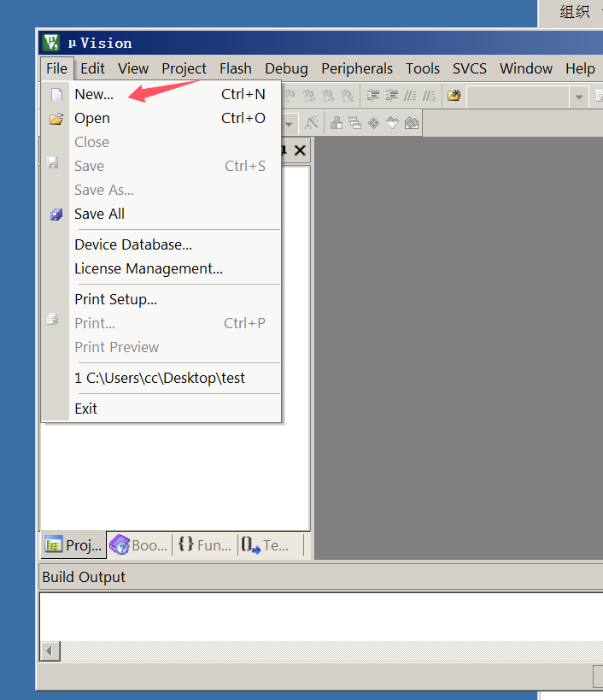Click the next bookmark toolbar icon
The image size is (603, 700).
[x=328, y=96]
